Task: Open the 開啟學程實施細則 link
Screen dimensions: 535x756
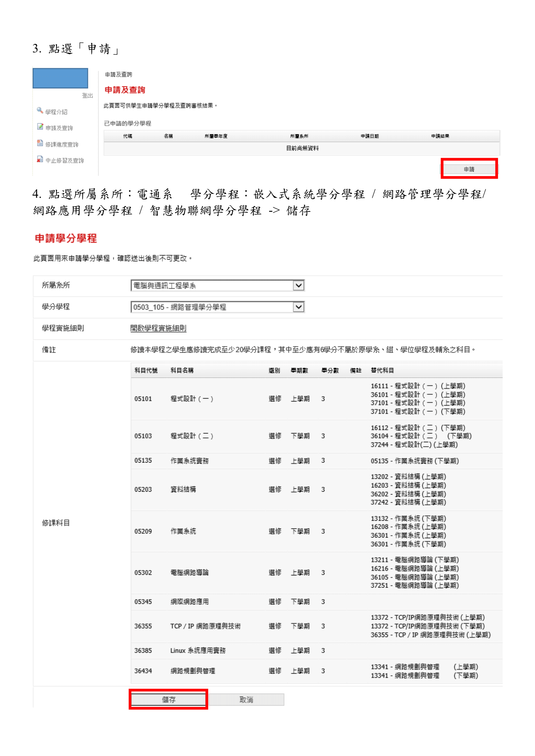Action: click(158, 328)
